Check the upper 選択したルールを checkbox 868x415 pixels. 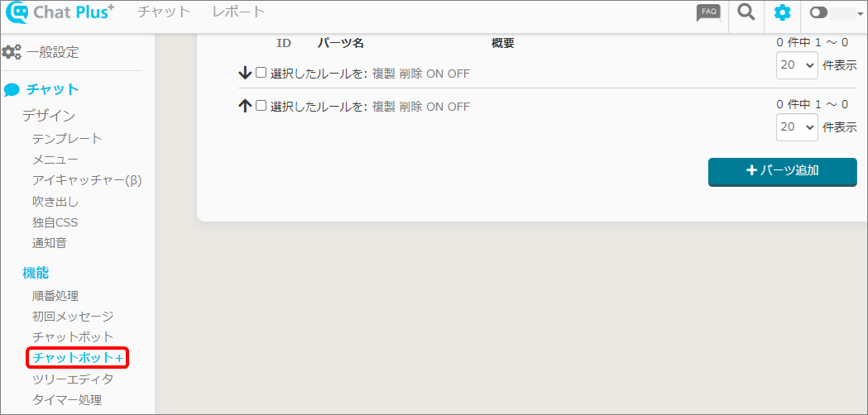coord(261,73)
